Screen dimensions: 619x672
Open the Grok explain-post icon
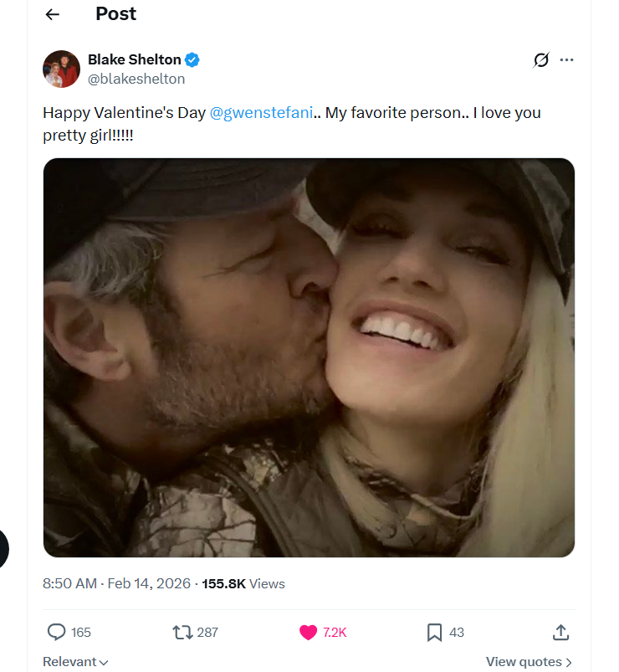(x=541, y=60)
